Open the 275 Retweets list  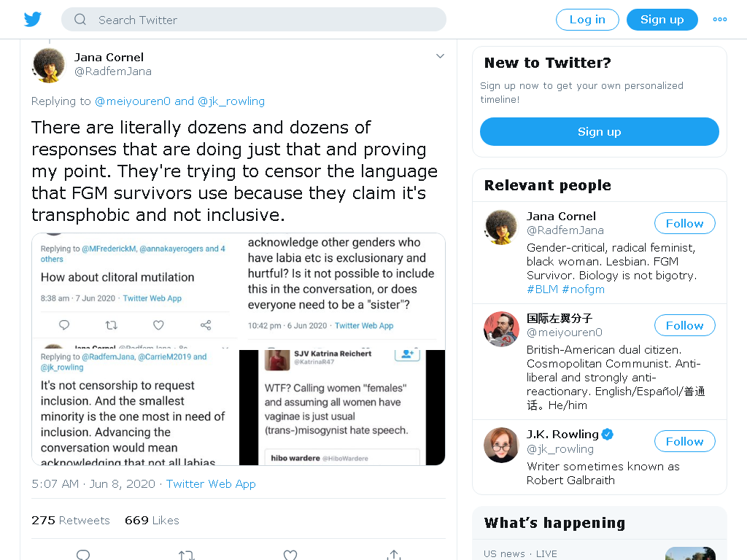pos(71,521)
